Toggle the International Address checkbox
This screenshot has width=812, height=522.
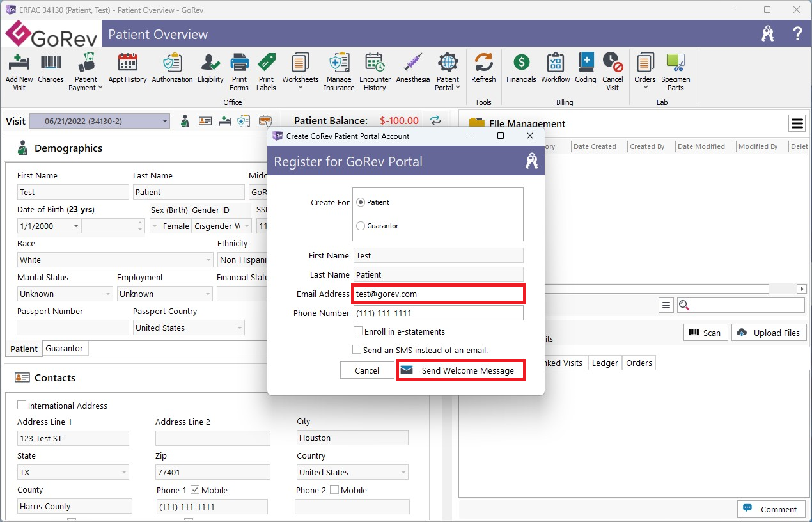click(22, 406)
